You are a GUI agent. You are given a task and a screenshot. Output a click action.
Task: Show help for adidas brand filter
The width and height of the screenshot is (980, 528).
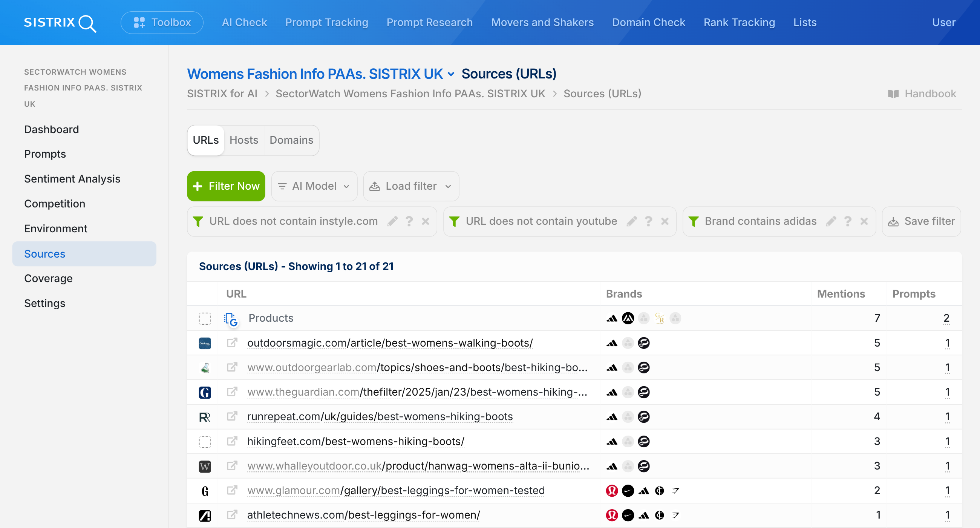(848, 221)
